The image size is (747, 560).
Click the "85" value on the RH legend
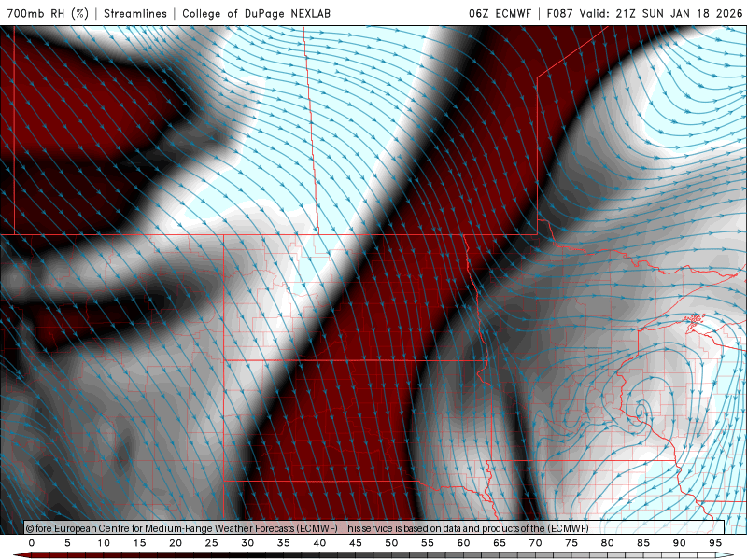(643, 543)
